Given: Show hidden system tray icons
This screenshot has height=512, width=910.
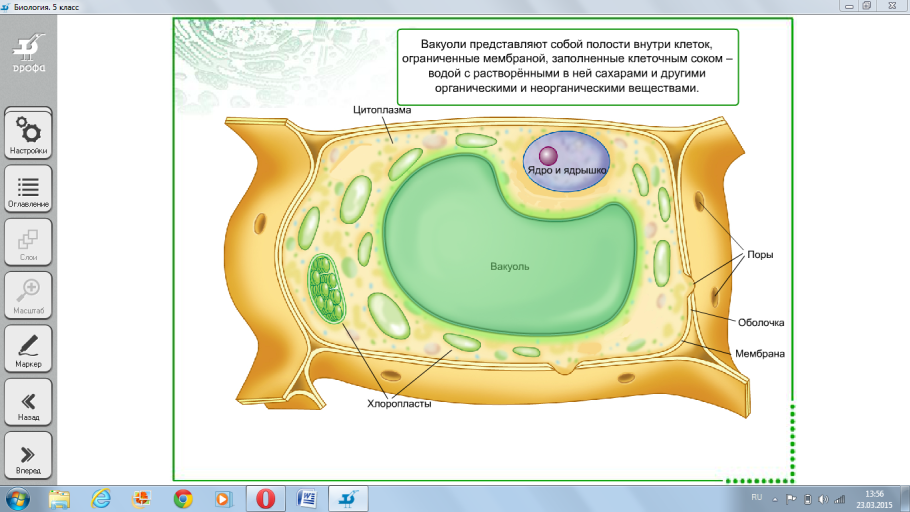Looking at the screenshot, I should 775,497.
